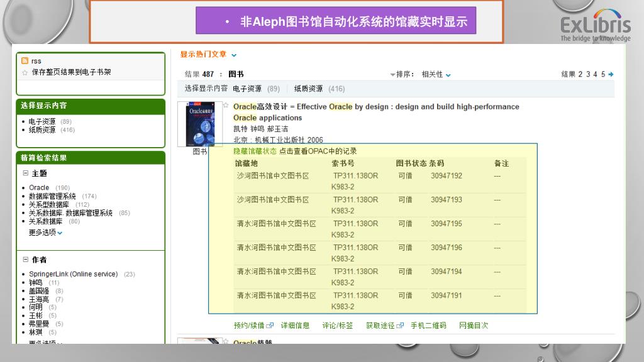The width and height of the screenshot is (644, 362).
Task: Click the rss link
Action: [x=36, y=61]
